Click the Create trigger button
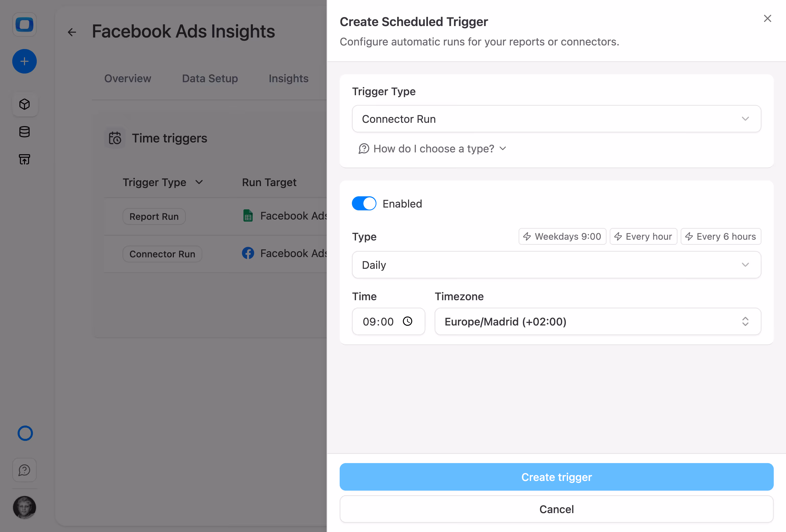The image size is (786, 532). [556, 477]
